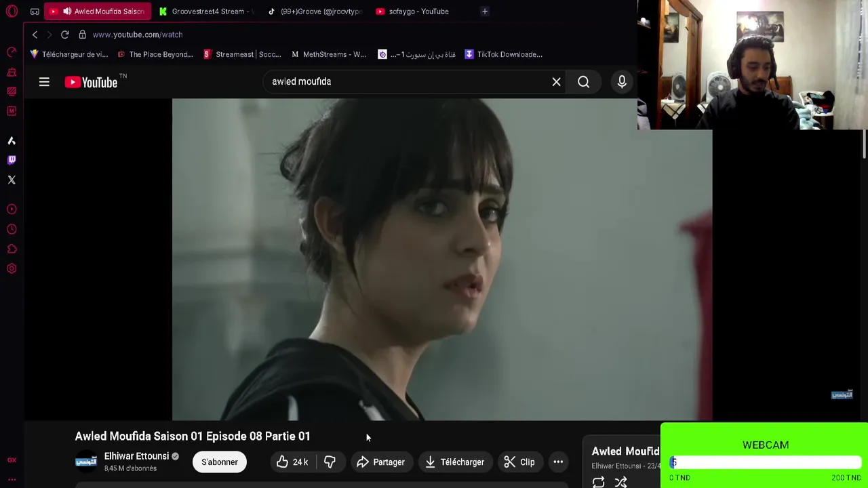Image resolution: width=868 pixels, height=488 pixels.
Task: Click the page vertical scrollbar
Action: (x=865, y=146)
